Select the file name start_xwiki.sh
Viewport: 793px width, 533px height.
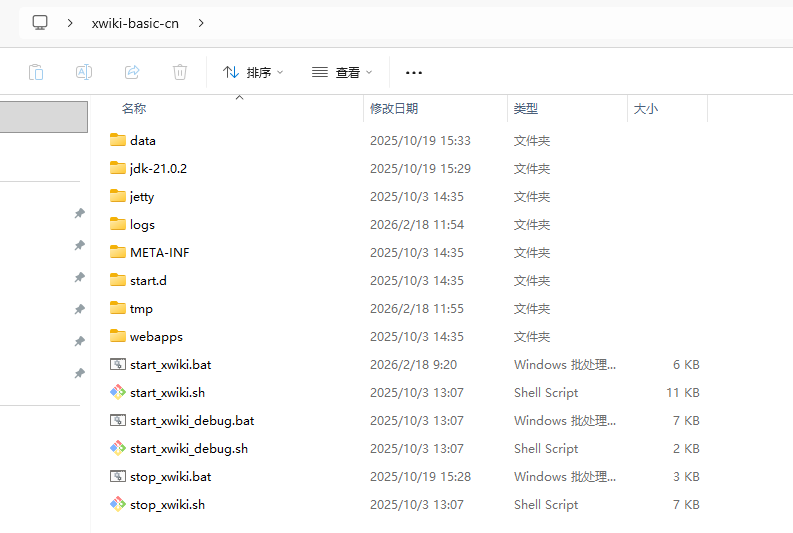(167, 392)
